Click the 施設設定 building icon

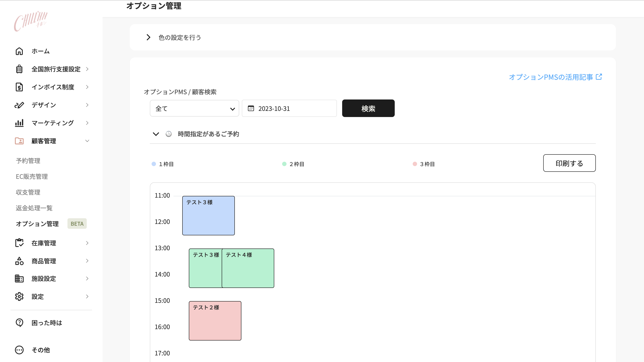[19, 279]
